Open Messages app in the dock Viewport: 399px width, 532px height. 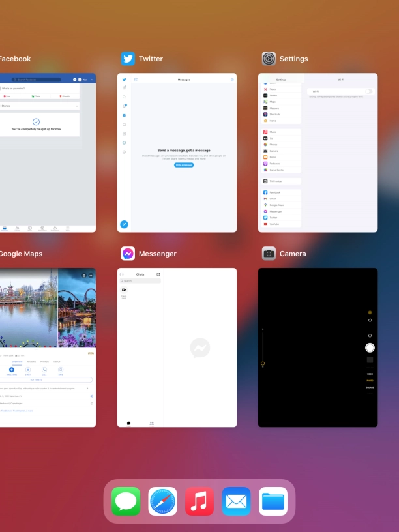tap(126, 501)
